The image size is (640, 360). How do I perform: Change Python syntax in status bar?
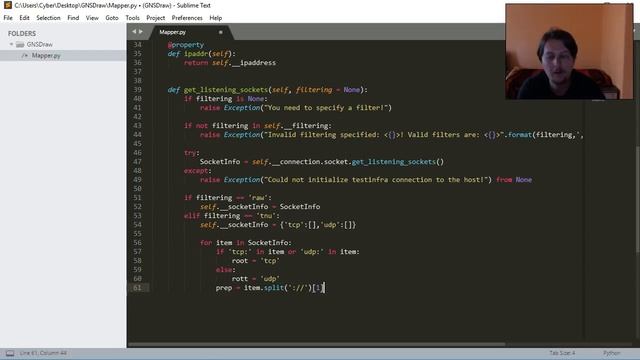(611, 353)
